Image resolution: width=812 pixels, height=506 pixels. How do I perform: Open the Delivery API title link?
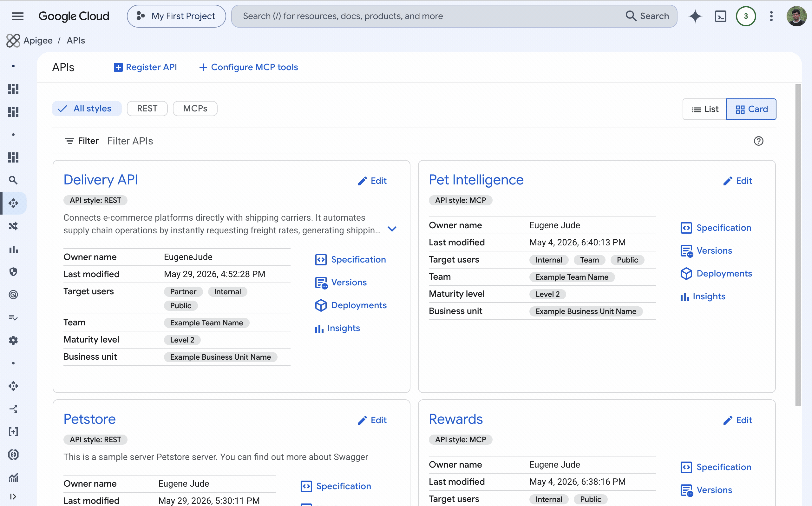tap(101, 180)
